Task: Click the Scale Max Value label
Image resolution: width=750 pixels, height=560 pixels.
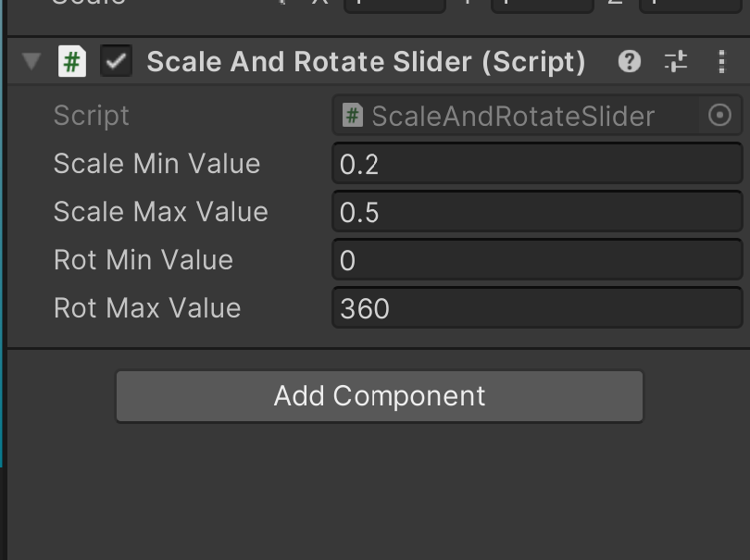Action: pyautogui.click(x=161, y=211)
